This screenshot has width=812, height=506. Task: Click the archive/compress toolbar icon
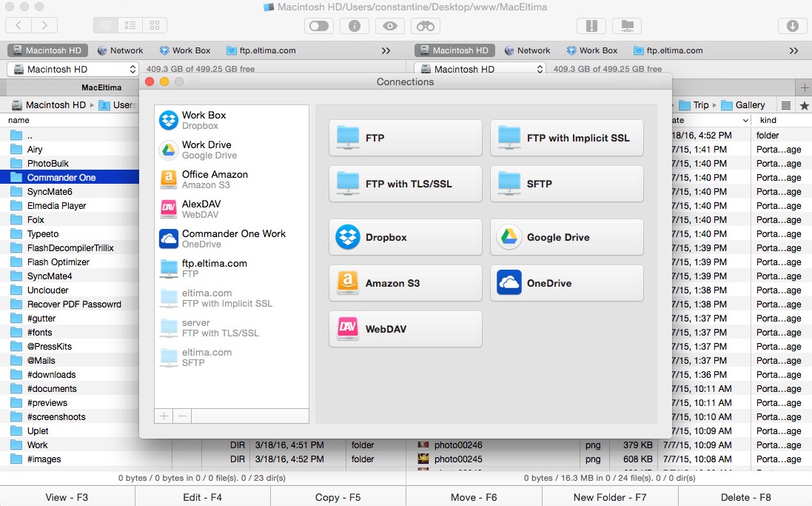pyautogui.click(x=591, y=25)
